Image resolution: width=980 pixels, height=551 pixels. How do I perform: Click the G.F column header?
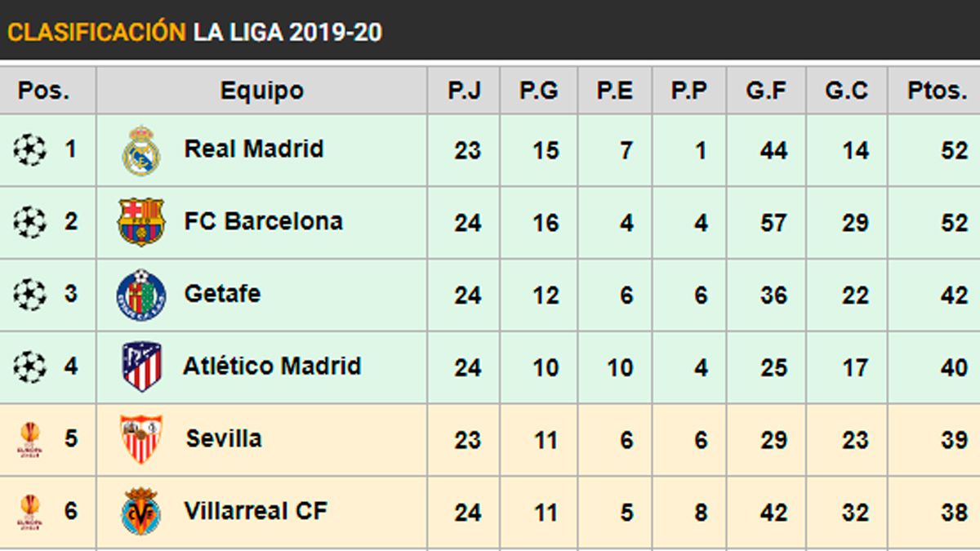click(766, 91)
